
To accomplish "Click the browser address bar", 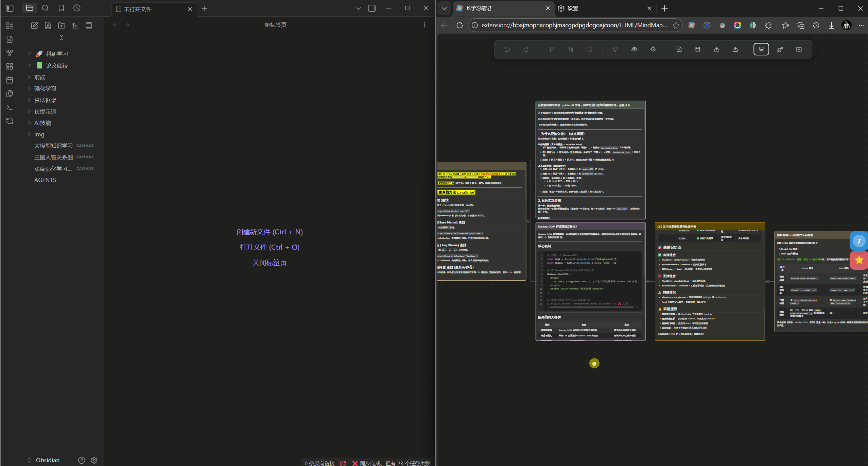I will point(574,25).
